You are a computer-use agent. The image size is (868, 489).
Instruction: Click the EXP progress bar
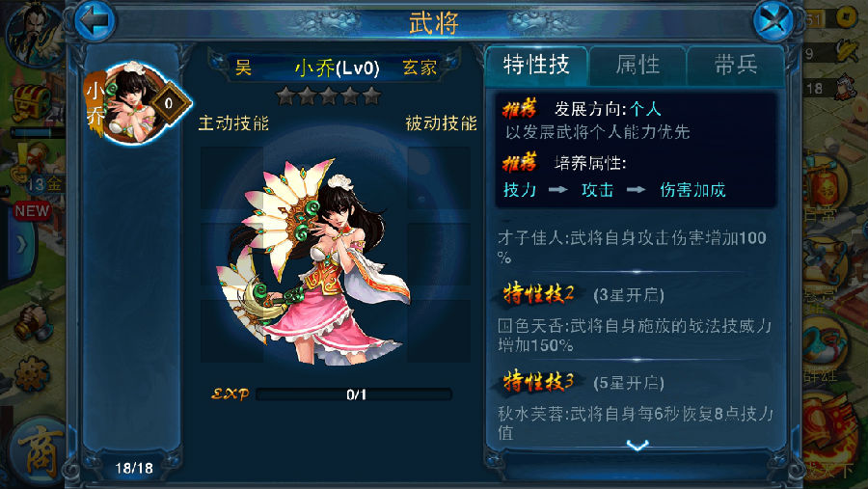tap(354, 394)
